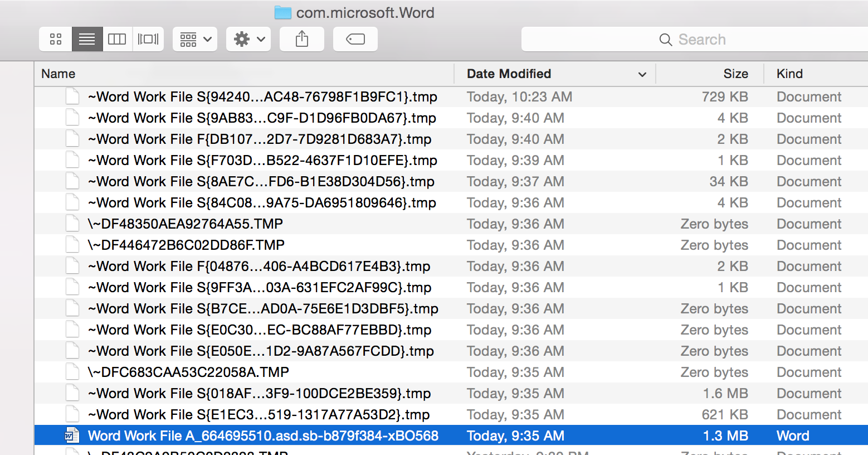This screenshot has height=455, width=868.
Task: Click document icon for S{9FF3A…} file
Action: (72, 288)
